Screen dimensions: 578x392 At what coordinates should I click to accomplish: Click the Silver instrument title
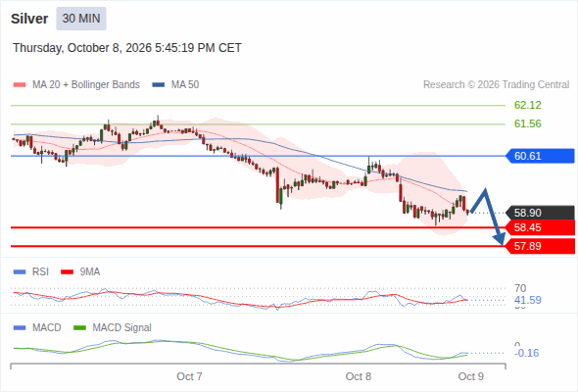(x=29, y=19)
